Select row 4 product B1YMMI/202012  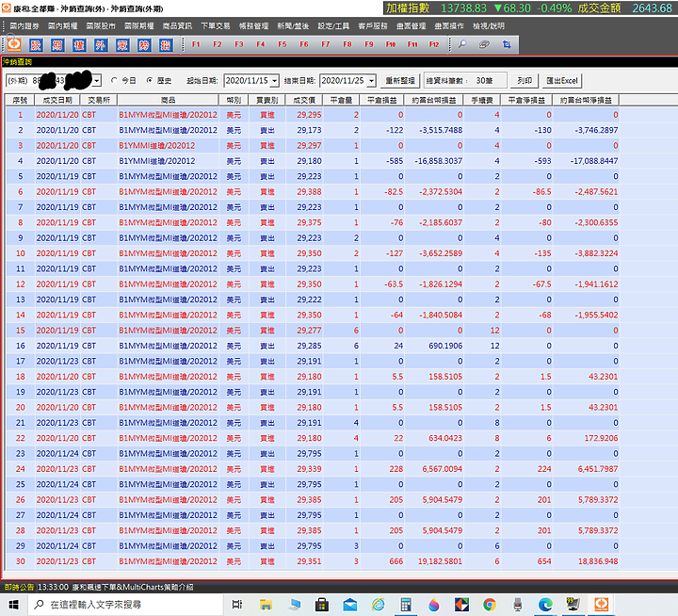pos(157,161)
